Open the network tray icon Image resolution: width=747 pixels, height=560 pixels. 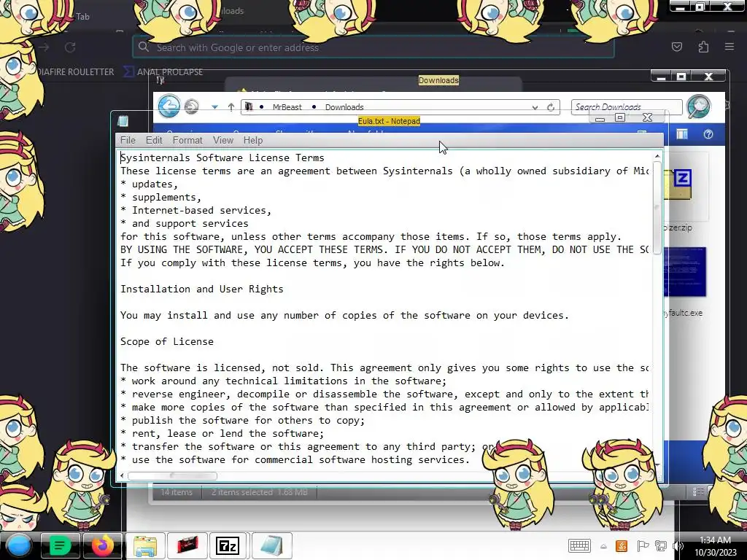(661, 545)
